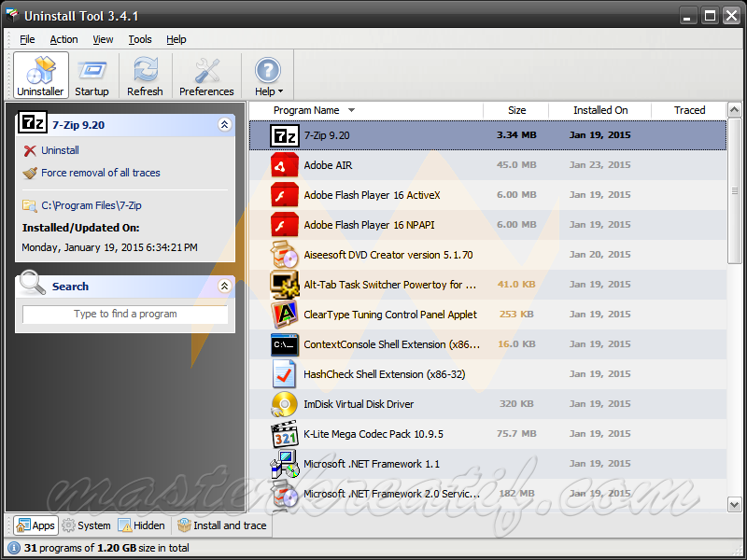Click the scrollbar down arrow

tap(734, 504)
